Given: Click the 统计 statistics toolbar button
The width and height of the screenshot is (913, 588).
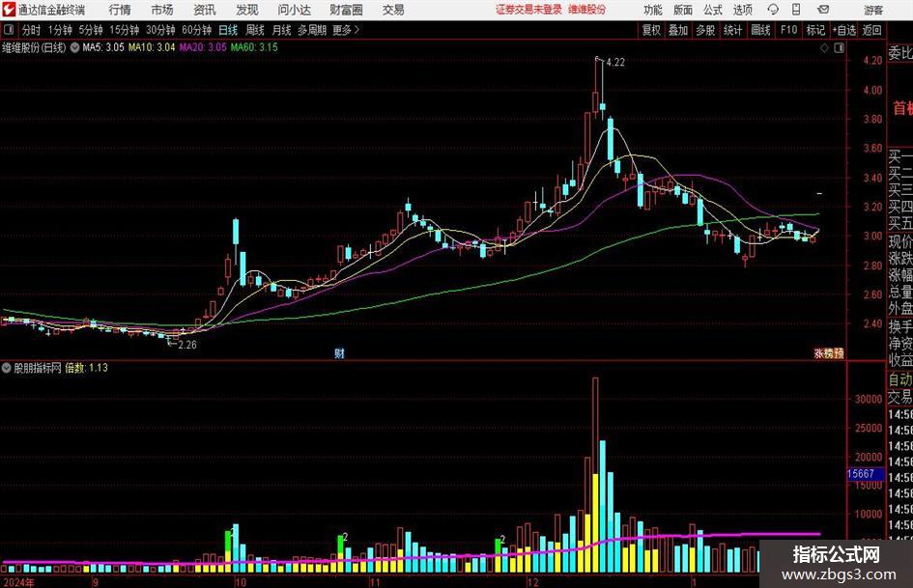Looking at the screenshot, I should [732, 30].
